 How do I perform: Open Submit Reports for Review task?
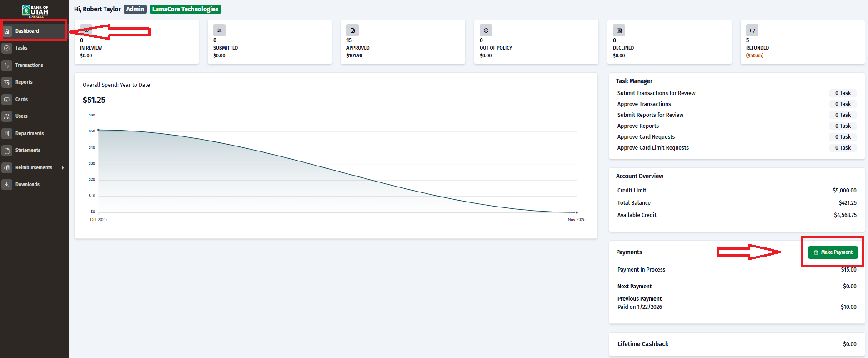[650, 115]
